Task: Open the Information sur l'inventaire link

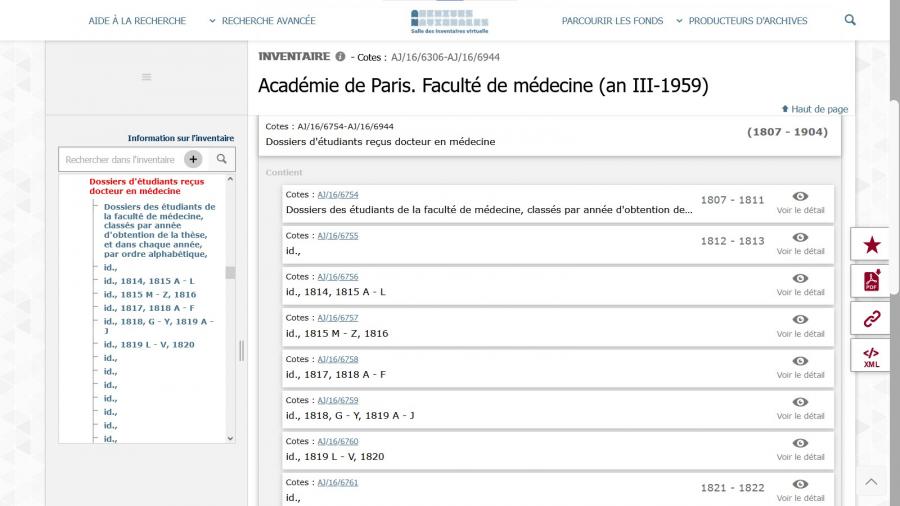Action: click(x=181, y=138)
